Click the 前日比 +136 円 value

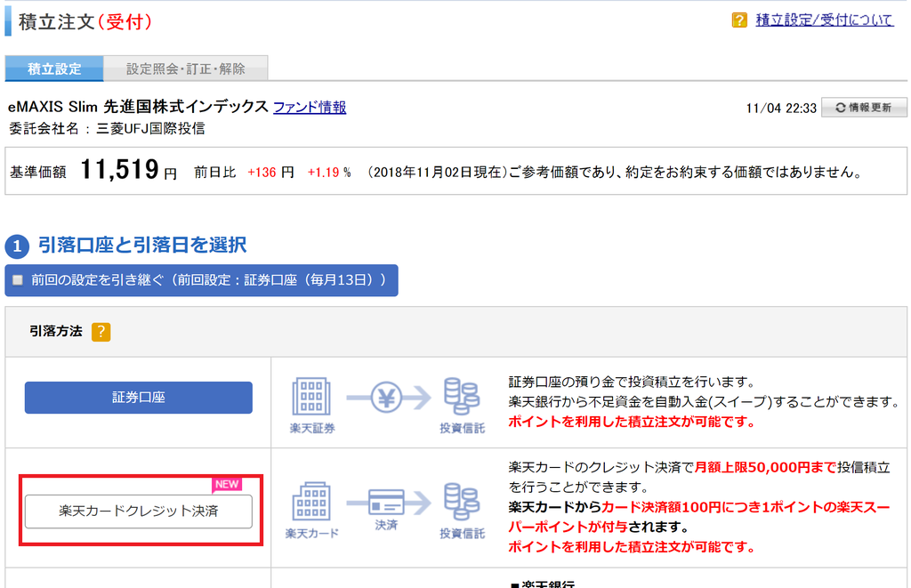point(270,173)
